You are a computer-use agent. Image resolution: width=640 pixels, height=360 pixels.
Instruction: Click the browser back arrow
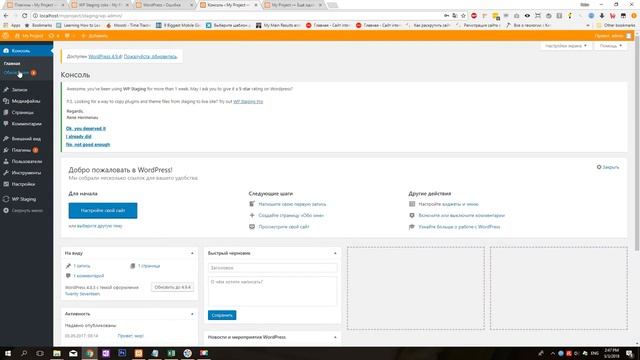[x=6, y=16]
